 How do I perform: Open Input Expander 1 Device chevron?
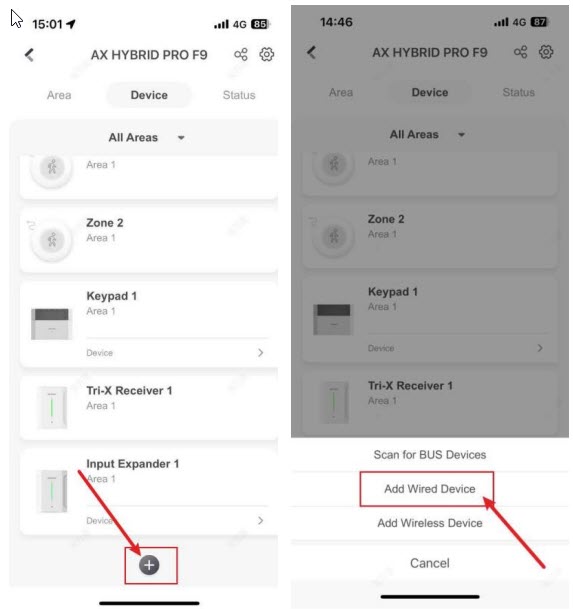(261, 520)
